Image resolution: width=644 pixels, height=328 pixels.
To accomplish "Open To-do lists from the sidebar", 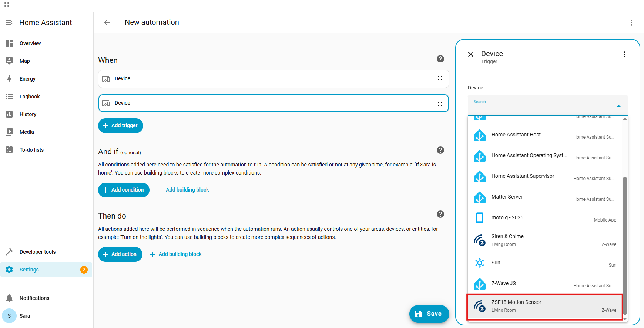I will 46,150.
